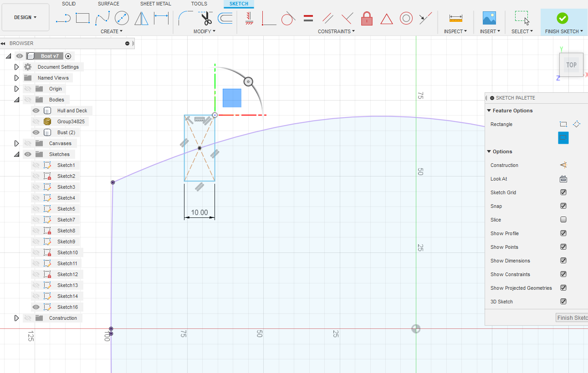Select the SKETCH tab
The height and width of the screenshot is (373, 588).
[x=239, y=4]
